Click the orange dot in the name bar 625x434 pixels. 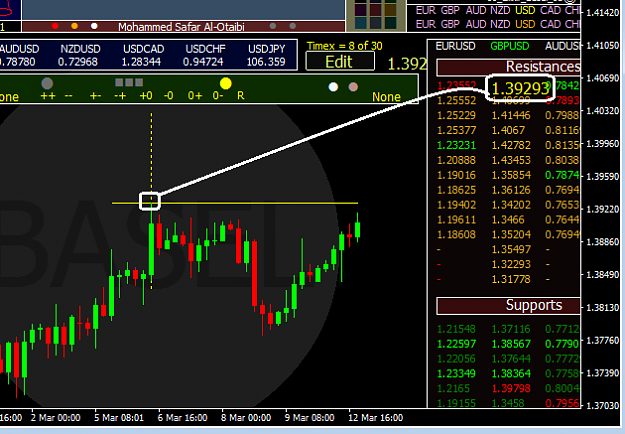tap(74, 26)
